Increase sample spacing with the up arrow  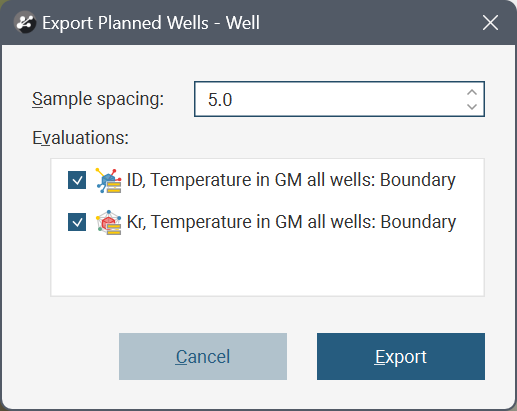coord(472,92)
